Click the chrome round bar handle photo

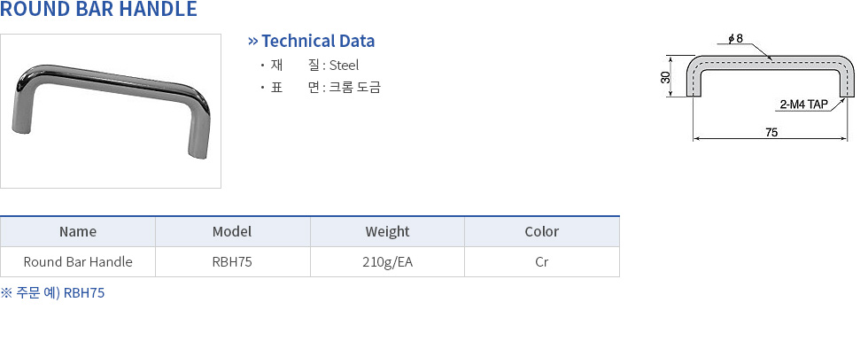click(111, 112)
